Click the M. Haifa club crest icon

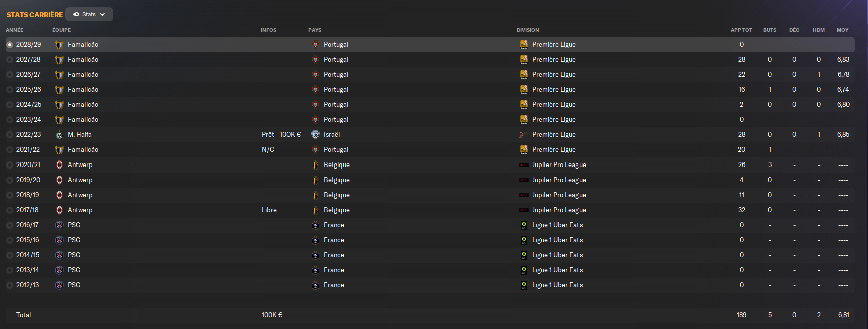pyautogui.click(x=59, y=135)
